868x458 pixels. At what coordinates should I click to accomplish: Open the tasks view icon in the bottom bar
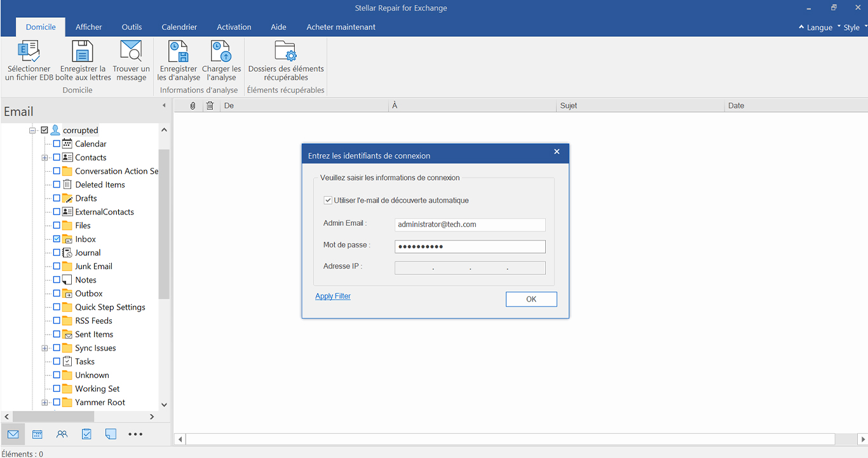coord(86,434)
